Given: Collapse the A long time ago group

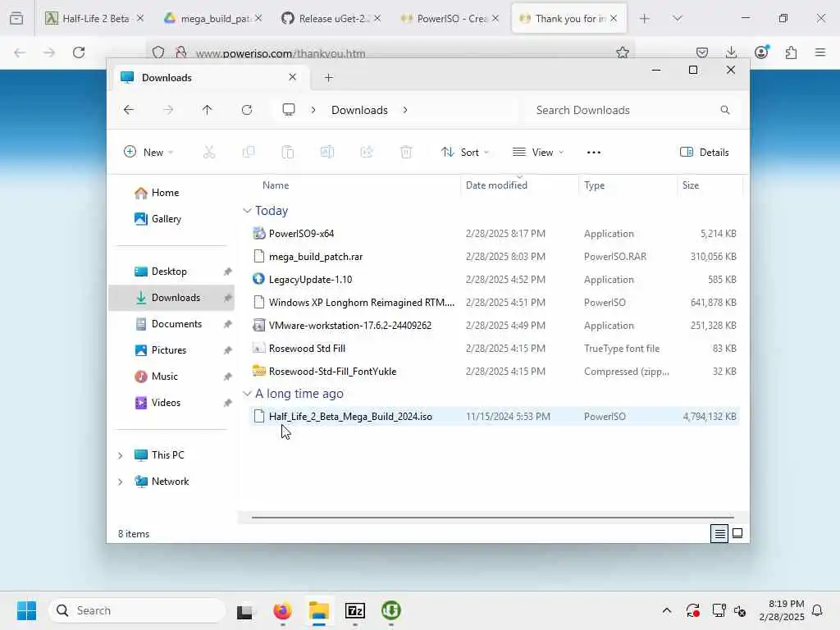Looking at the screenshot, I should [247, 394].
